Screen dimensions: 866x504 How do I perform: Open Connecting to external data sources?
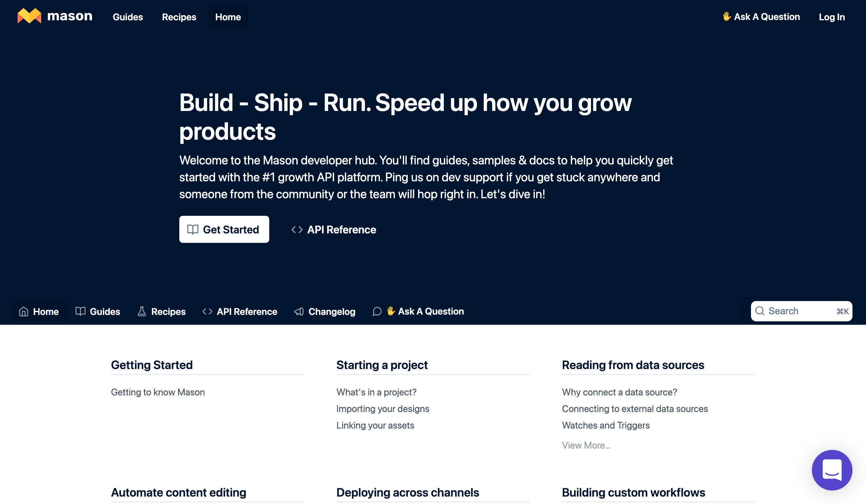[x=635, y=409]
